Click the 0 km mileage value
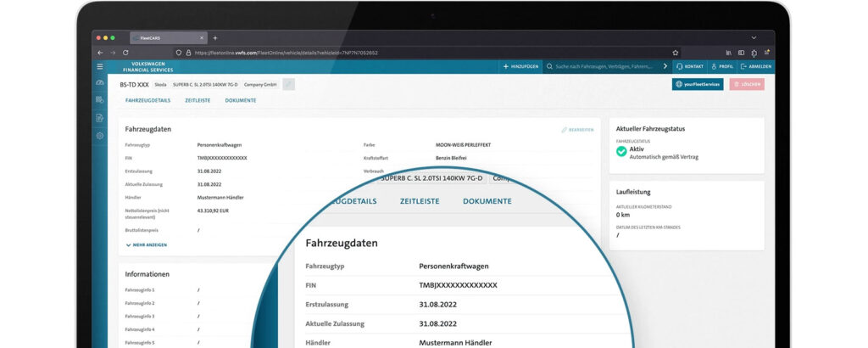The width and height of the screenshot is (868, 348). 623,215
